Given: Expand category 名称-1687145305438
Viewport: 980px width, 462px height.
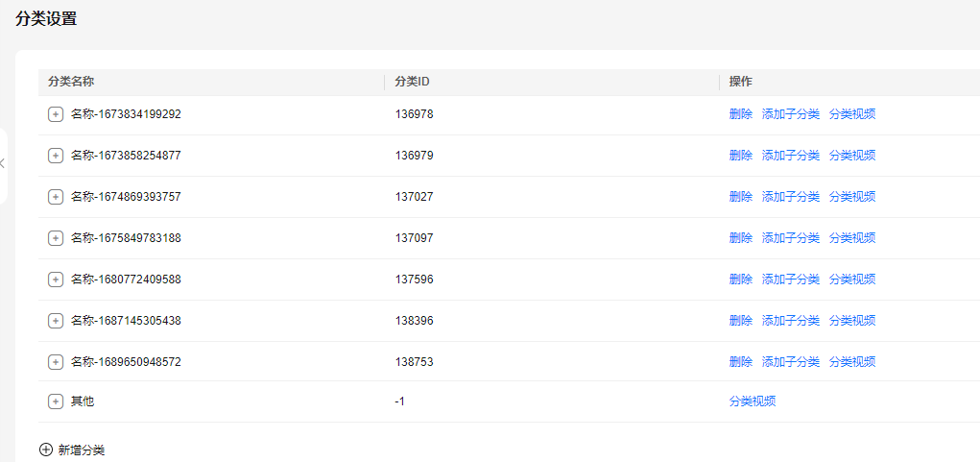Looking at the screenshot, I should tap(56, 321).
